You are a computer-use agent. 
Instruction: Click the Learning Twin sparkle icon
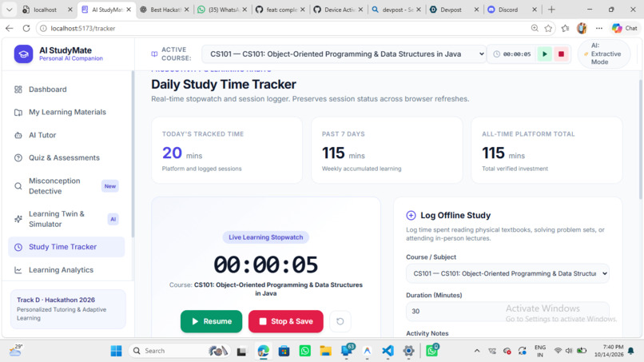pos(18,219)
